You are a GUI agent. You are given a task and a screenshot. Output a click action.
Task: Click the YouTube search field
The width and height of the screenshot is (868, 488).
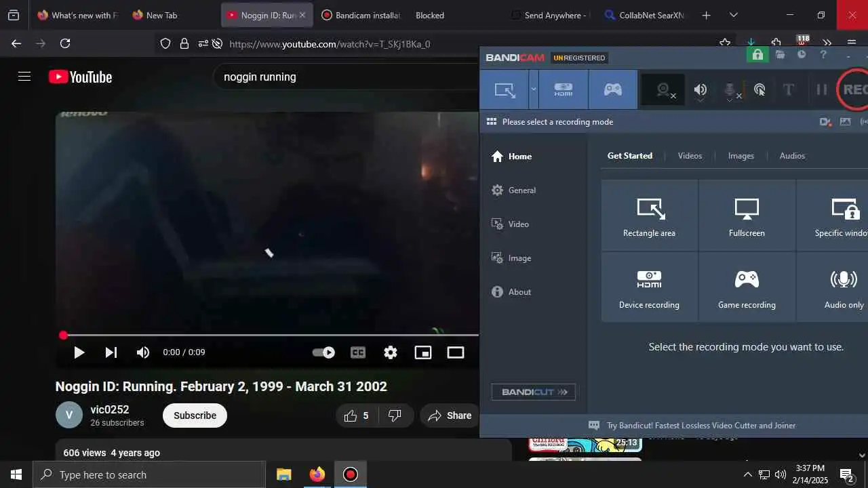point(346,77)
